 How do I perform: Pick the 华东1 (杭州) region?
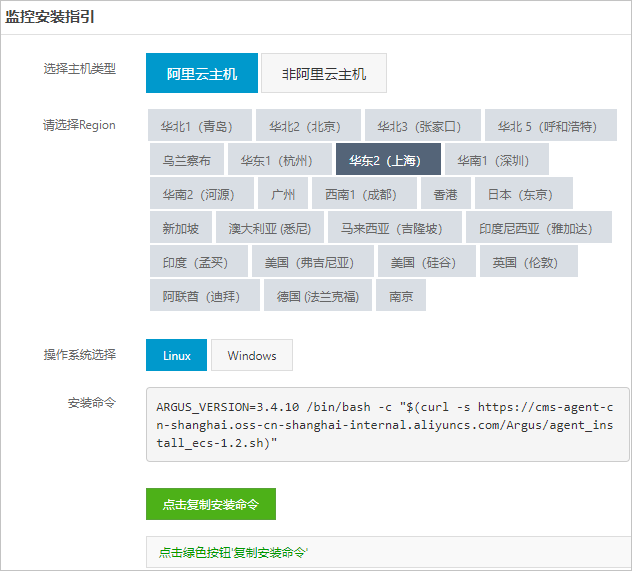coord(280,159)
